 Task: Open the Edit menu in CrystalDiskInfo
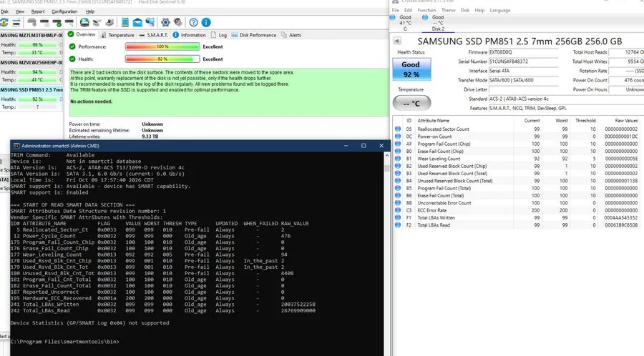pos(409,10)
